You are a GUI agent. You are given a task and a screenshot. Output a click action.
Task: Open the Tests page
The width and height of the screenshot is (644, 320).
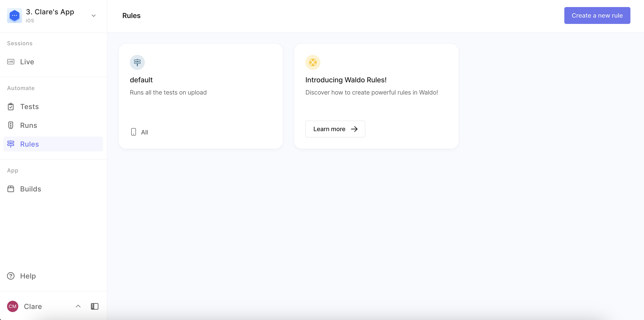(29, 107)
